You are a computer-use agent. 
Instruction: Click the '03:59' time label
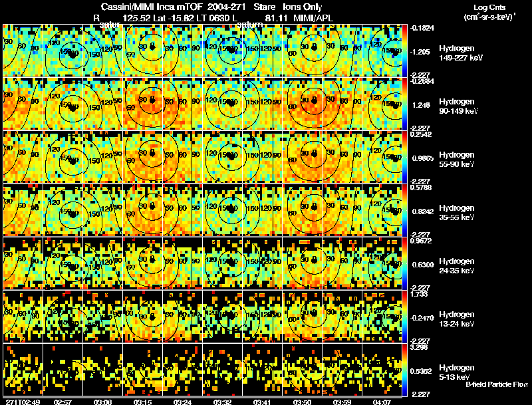coord(342,402)
